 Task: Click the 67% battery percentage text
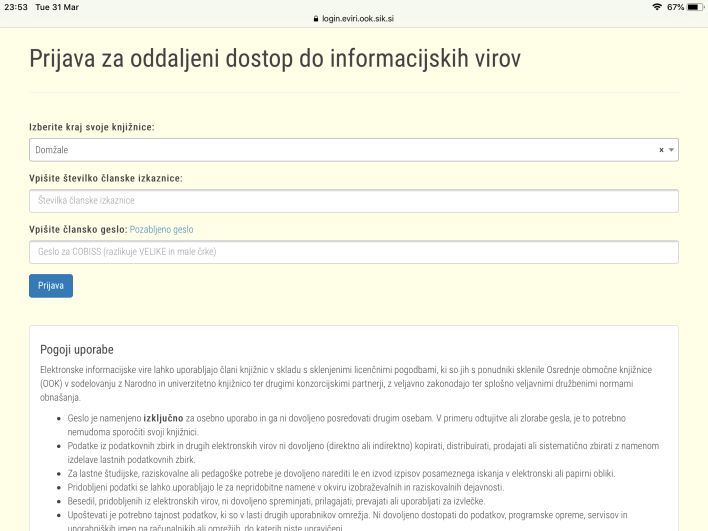(x=674, y=7)
